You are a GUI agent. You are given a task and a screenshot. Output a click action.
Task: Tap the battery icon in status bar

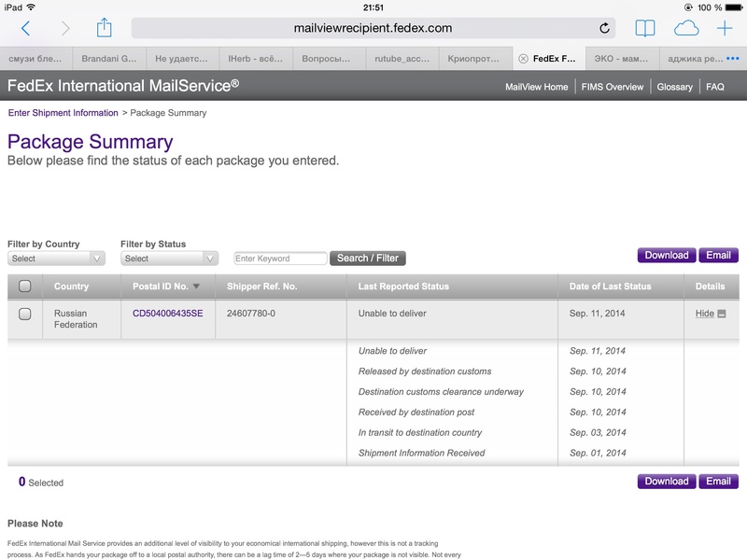734,7
